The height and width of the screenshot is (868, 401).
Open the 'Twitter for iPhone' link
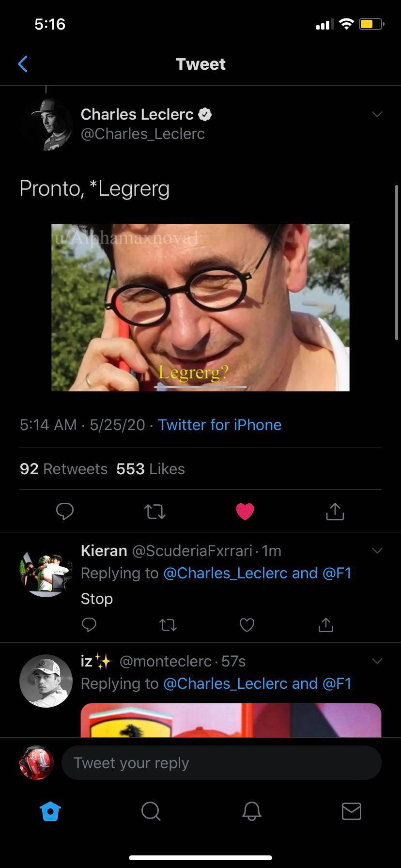(219, 425)
